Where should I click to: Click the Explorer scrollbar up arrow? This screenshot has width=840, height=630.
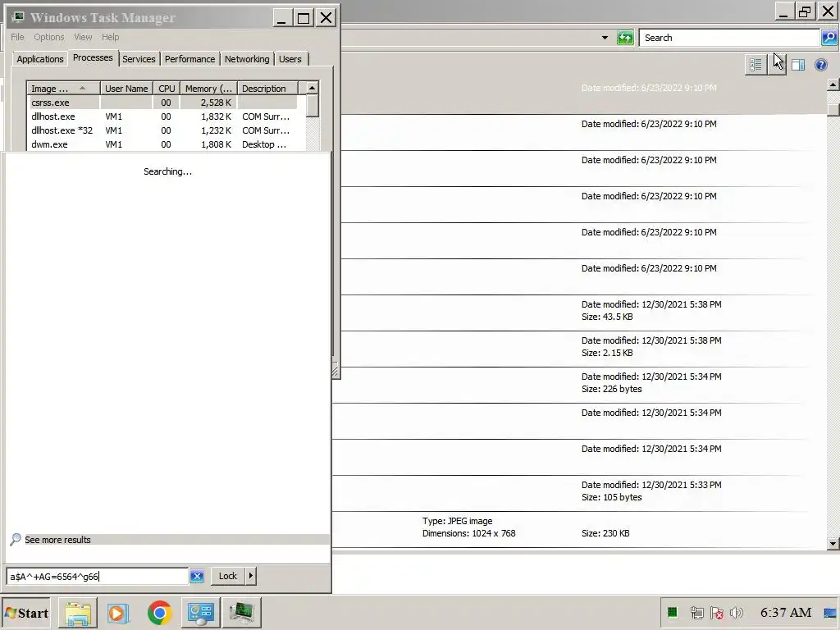[833, 84]
